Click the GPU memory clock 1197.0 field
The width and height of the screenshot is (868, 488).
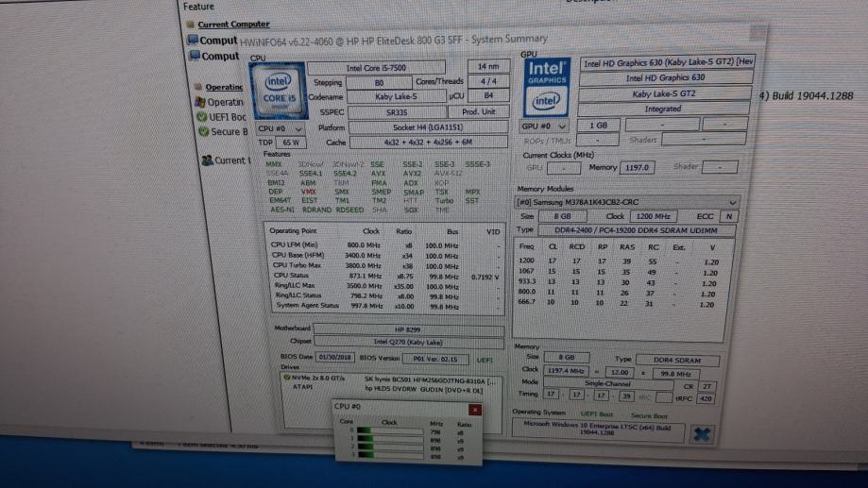[x=638, y=167]
